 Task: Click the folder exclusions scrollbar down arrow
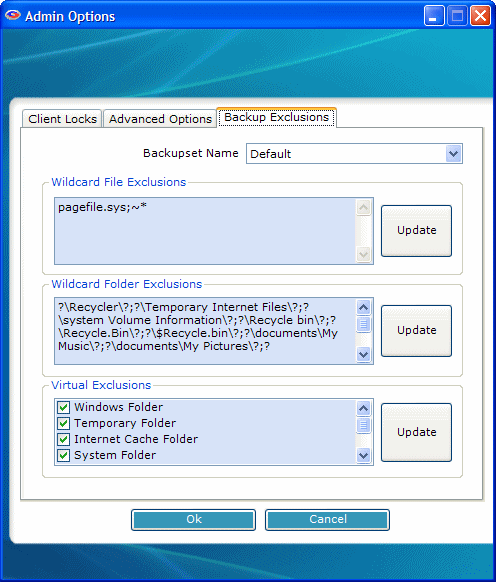pos(363,354)
